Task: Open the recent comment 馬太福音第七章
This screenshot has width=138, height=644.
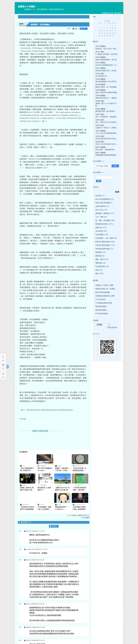Action: (101, 76)
